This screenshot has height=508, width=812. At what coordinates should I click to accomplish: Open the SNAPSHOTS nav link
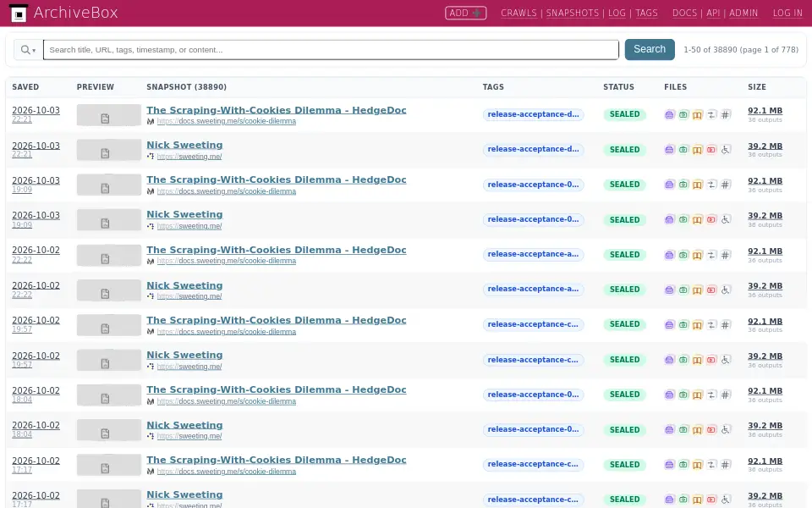click(573, 13)
